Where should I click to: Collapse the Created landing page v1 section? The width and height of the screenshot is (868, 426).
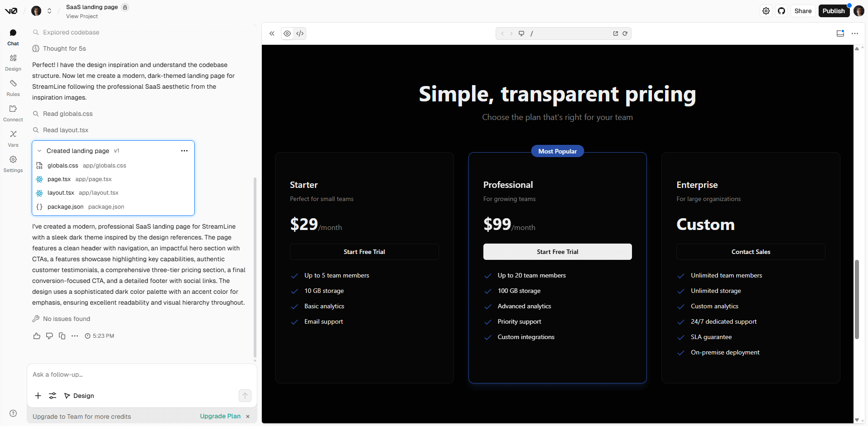(x=39, y=151)
